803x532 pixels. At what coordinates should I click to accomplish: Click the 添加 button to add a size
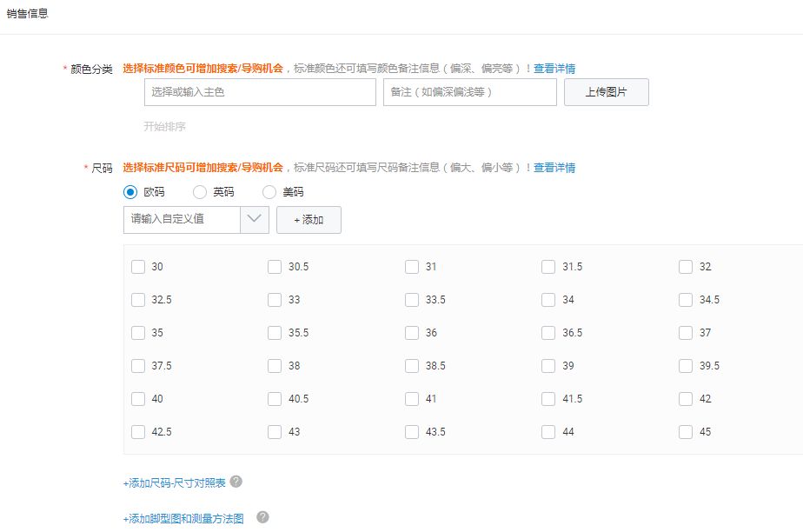point(309,220)
